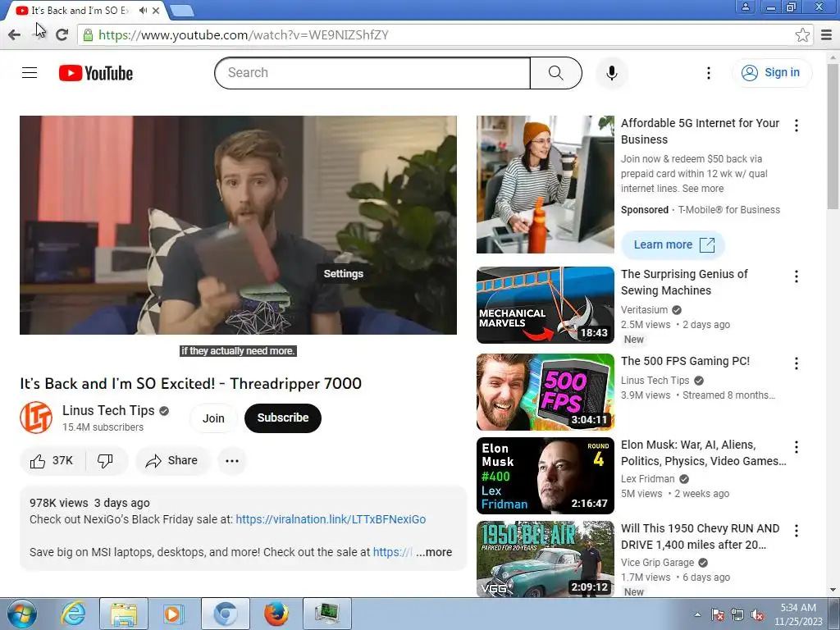This screenshot has width=840, height=630.
Task: Open Linus Tech Tips channel name link
Action: [x=108, y=410]
